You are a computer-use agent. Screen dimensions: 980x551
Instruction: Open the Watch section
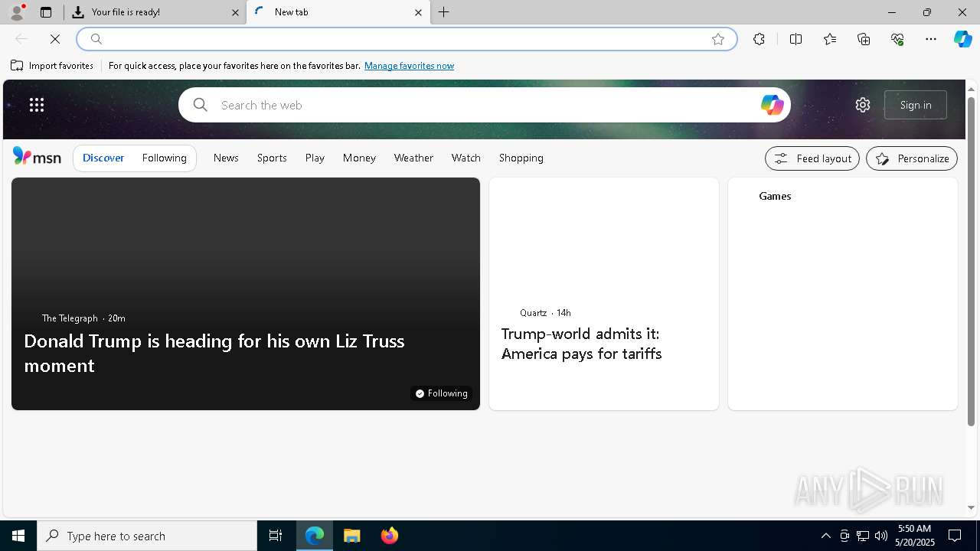coord(466,158)
